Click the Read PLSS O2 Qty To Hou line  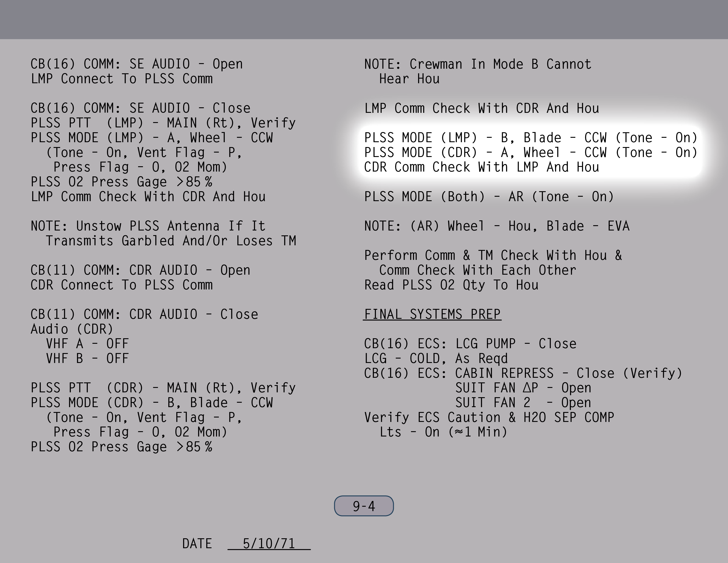tap(451, 285)
